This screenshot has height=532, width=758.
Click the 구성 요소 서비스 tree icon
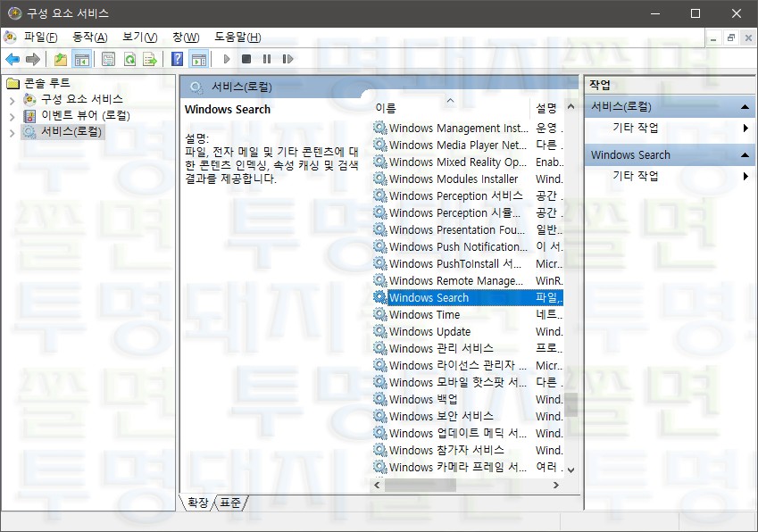[x=30, y=100]
